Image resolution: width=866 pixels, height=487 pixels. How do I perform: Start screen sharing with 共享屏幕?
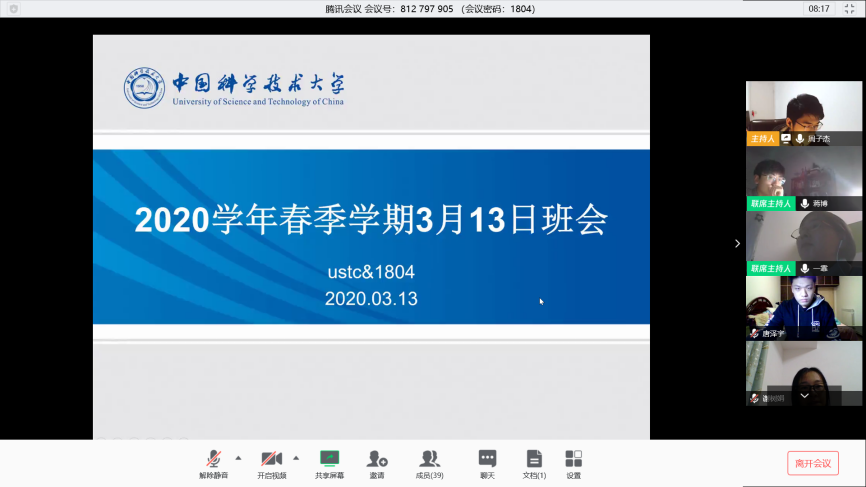pos(329,462)
